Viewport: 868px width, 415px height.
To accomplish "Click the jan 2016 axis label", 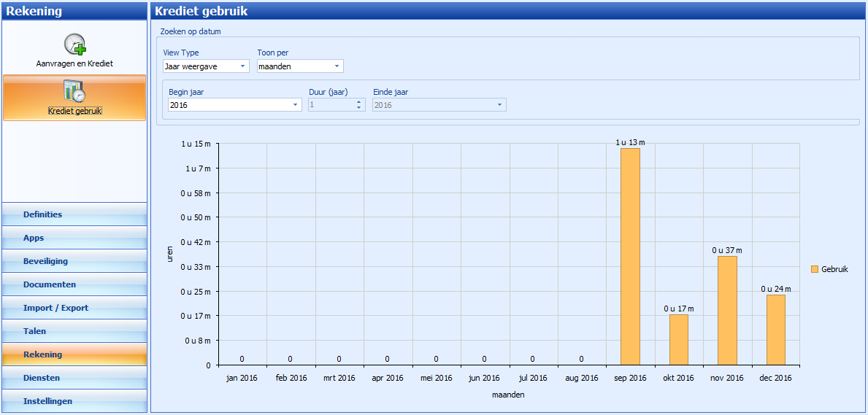I will 242,379.
